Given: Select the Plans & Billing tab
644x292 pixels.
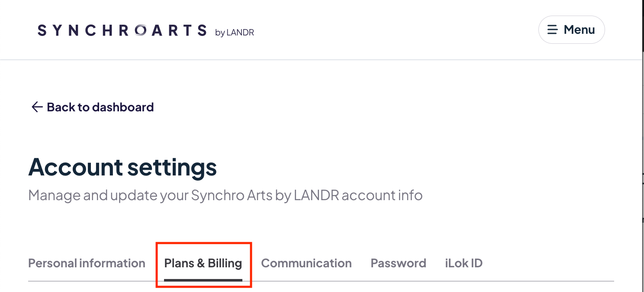Looking at the screenshot, I should point(203,263).
